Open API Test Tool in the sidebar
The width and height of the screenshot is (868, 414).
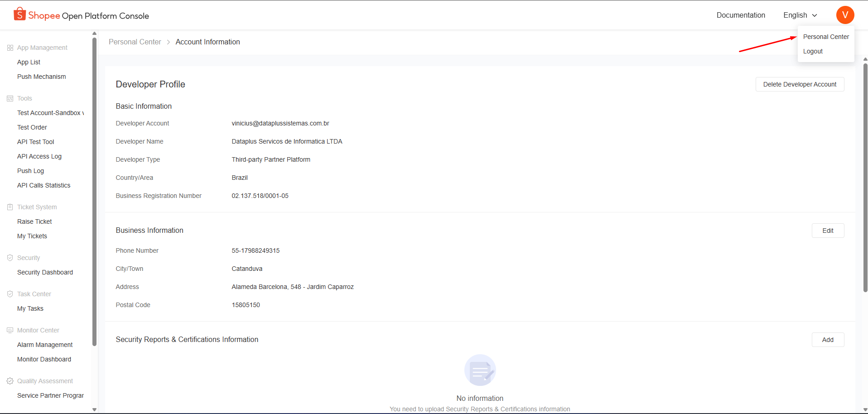coord(36,142)
